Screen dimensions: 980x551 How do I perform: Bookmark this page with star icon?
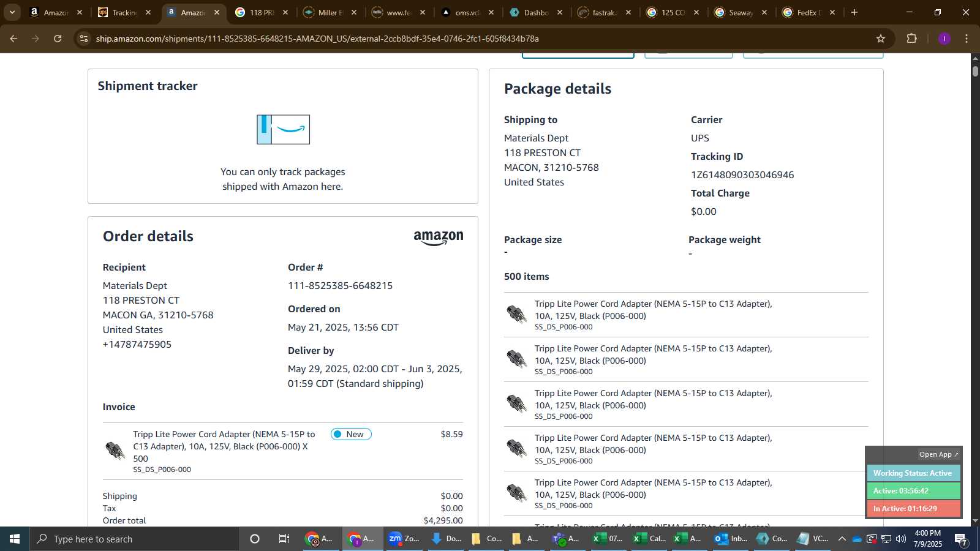point(881,39)
